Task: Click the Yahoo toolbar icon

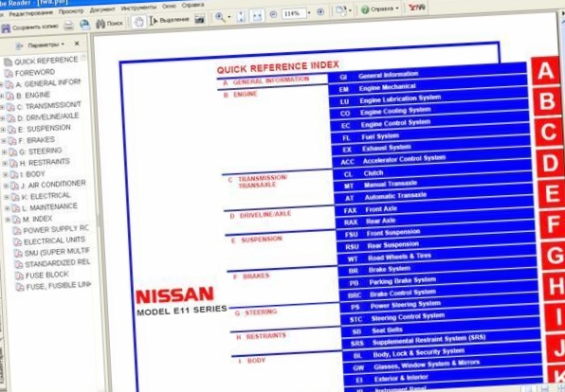Action: coord(417,7)
